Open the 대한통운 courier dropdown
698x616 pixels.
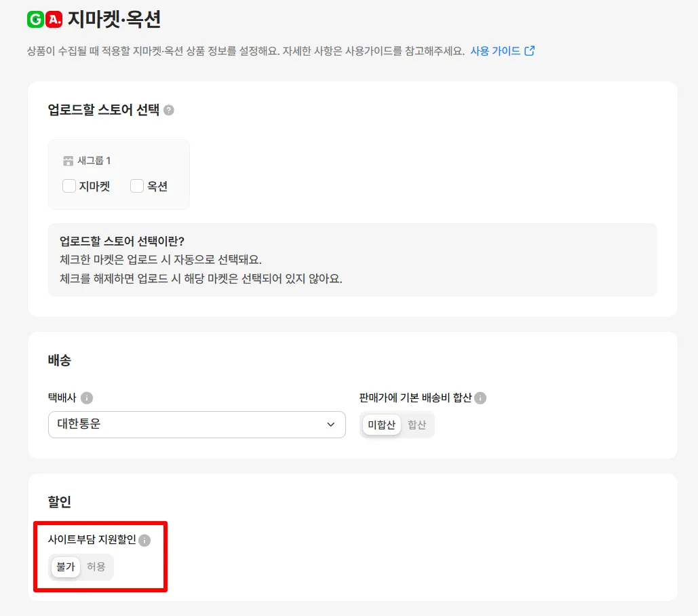click(x=197, y=425)
